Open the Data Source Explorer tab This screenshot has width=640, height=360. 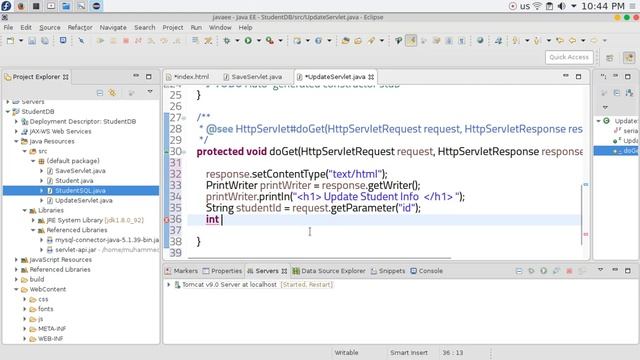tap(329, 271)
